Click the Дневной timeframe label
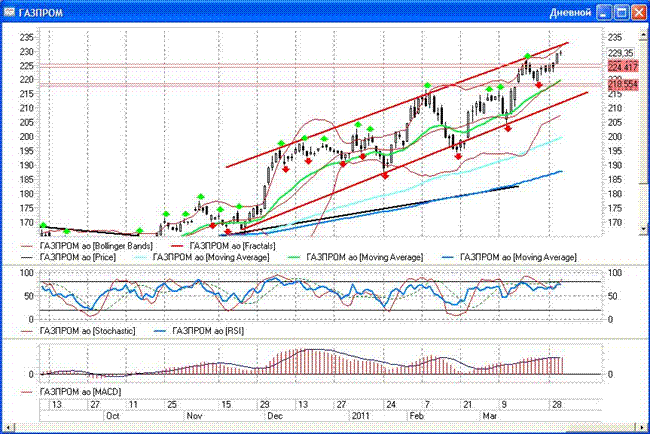Screen dimensions: 650x434 point(570,12)
